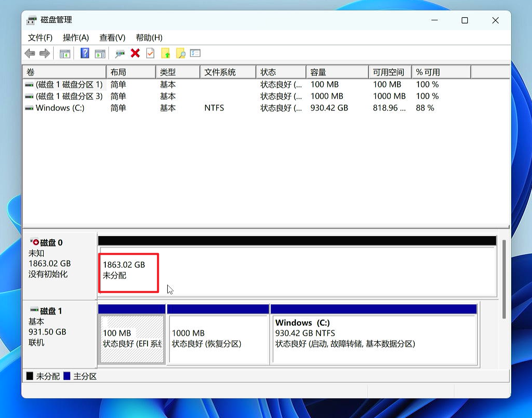Sort by the 类型 column header
532x418 pixels.
point(178,72)
